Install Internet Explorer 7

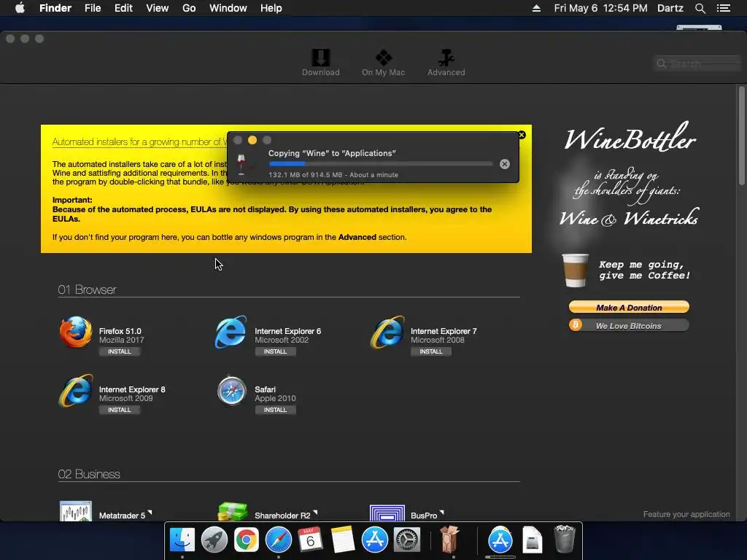tap(431, 351)
